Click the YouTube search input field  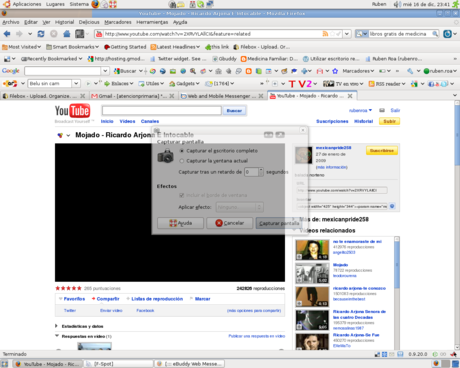(x=162, y=110)
